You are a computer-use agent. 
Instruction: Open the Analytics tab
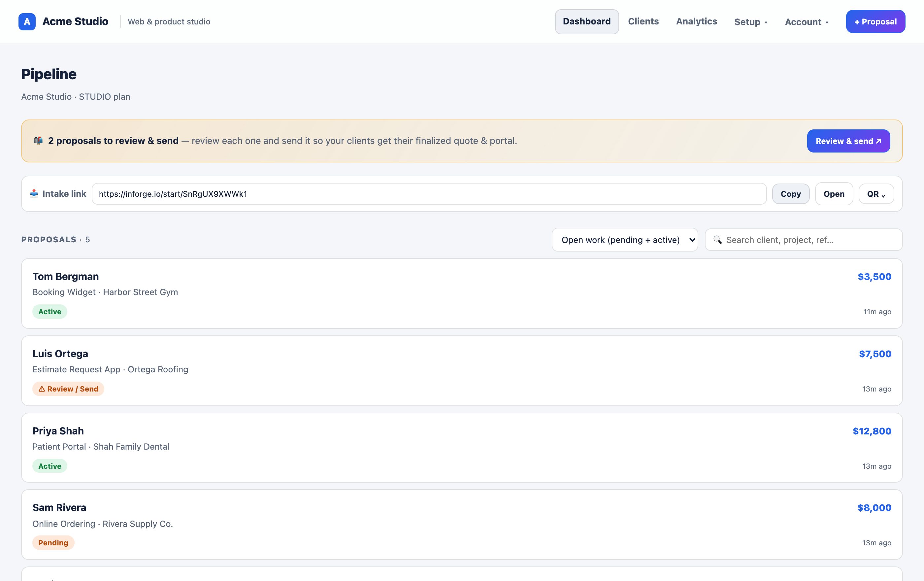click(696, 21)
